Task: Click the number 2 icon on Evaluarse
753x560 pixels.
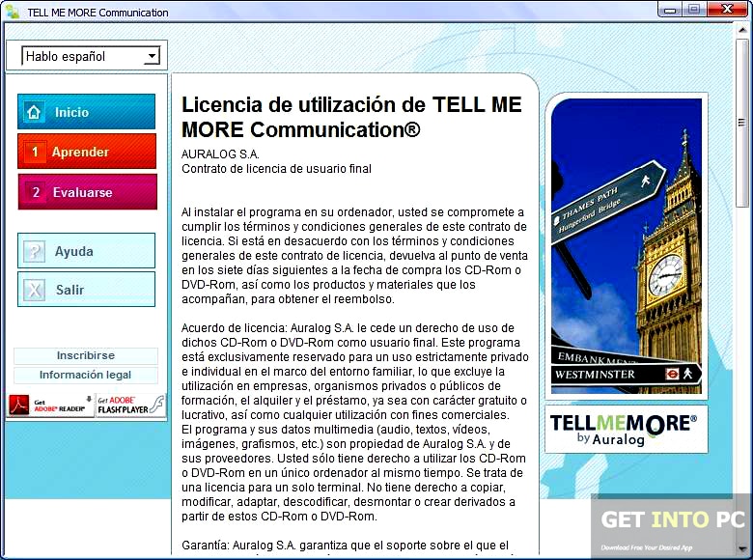Action: point(36,192)
